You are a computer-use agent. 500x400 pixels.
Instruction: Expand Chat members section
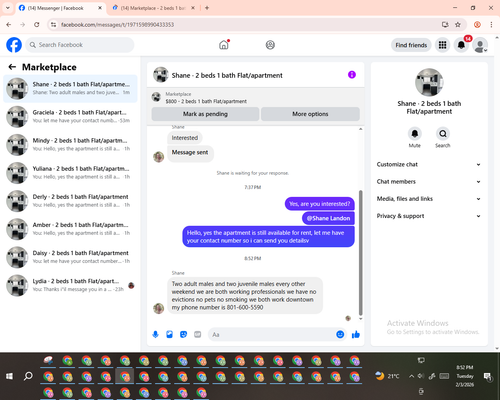429,182
